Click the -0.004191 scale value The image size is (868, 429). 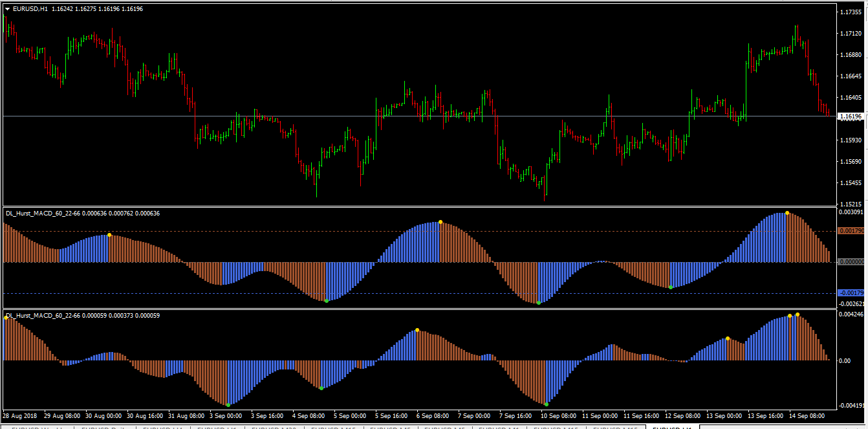[851, 406]
